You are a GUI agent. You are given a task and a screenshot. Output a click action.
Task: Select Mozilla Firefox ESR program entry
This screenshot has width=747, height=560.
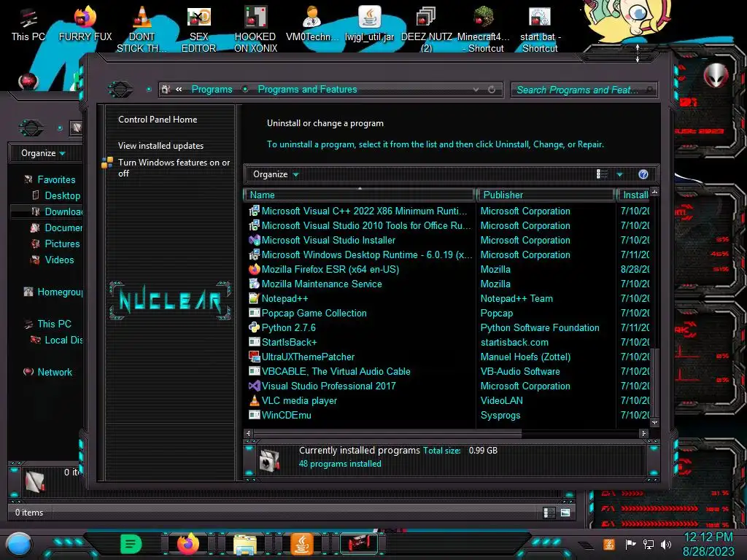pos(330,269)
